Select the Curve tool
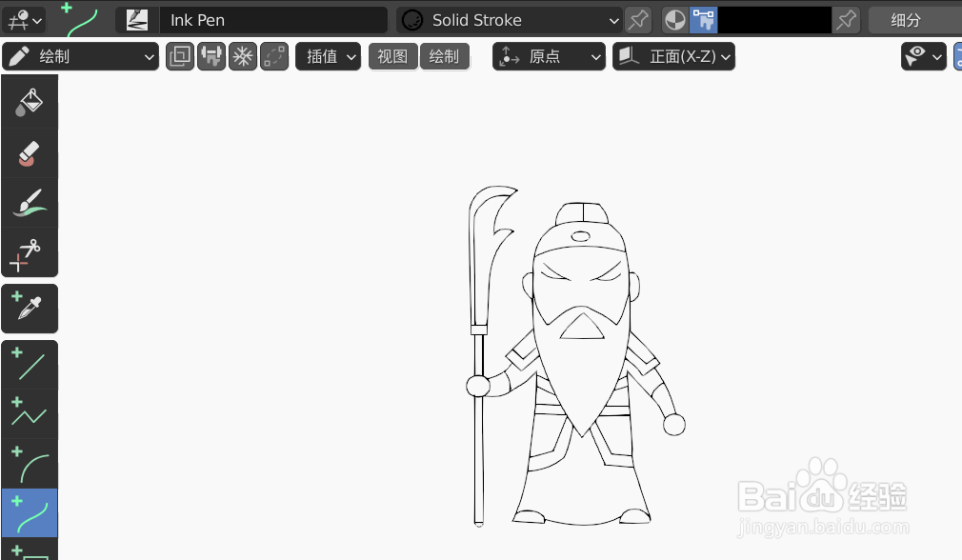Screen dimensions: 962x560 [x=30, y=513]
